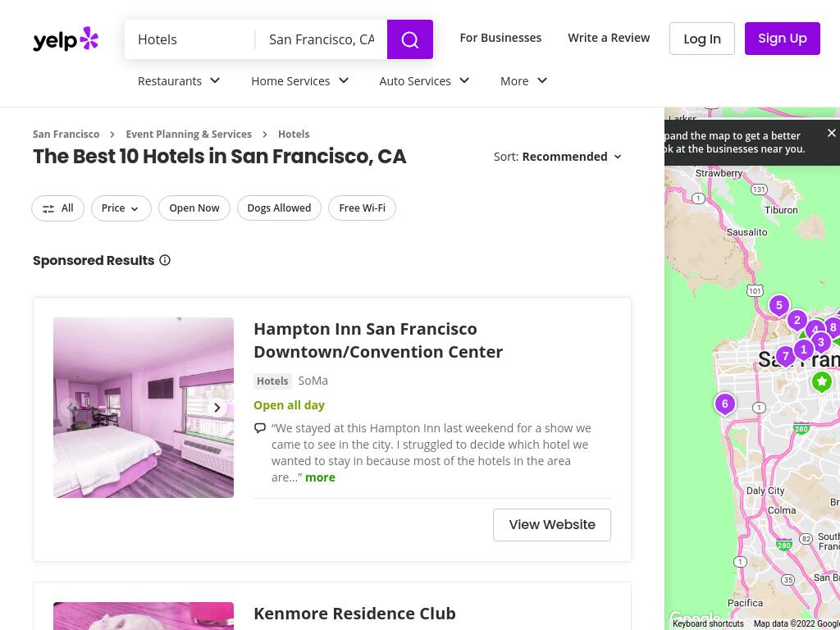This screenshot has width=840, height=630.
Task: Expand the More menu
Action: coord(523,81)
